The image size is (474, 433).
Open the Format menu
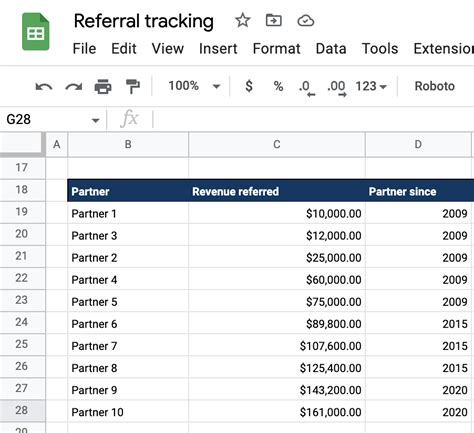coord(276,49)
